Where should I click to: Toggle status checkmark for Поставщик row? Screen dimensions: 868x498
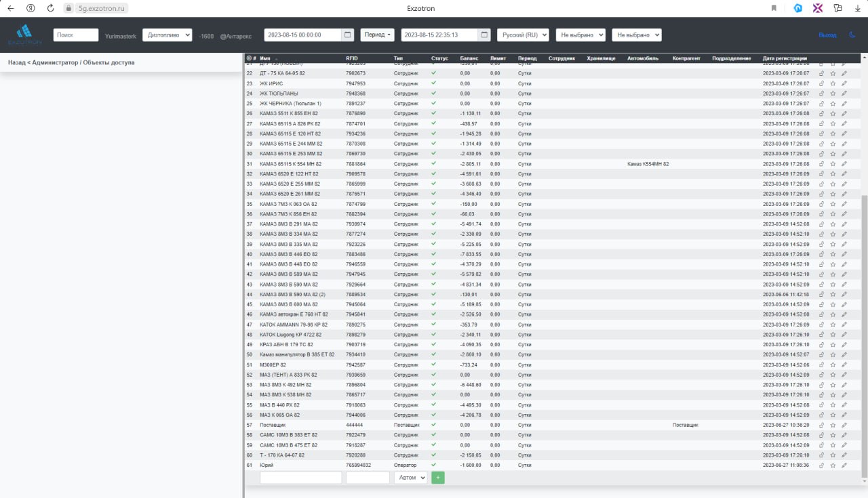pyautogui.click(x=433, y=425)
